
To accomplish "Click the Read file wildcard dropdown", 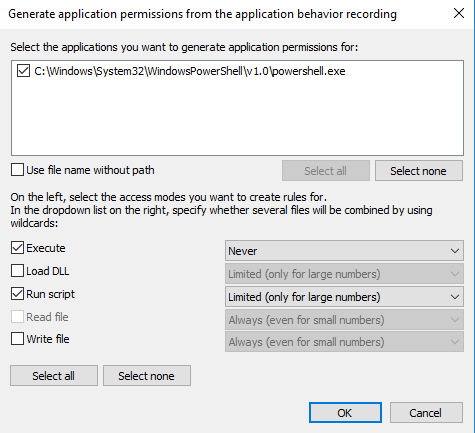I will [x=344, y=320].
